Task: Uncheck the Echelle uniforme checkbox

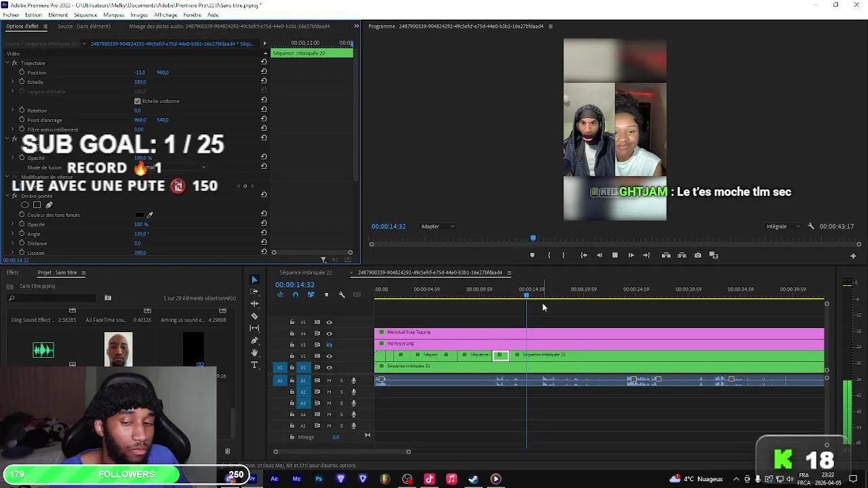Action: pyautogui.click(x=138, y=101)
